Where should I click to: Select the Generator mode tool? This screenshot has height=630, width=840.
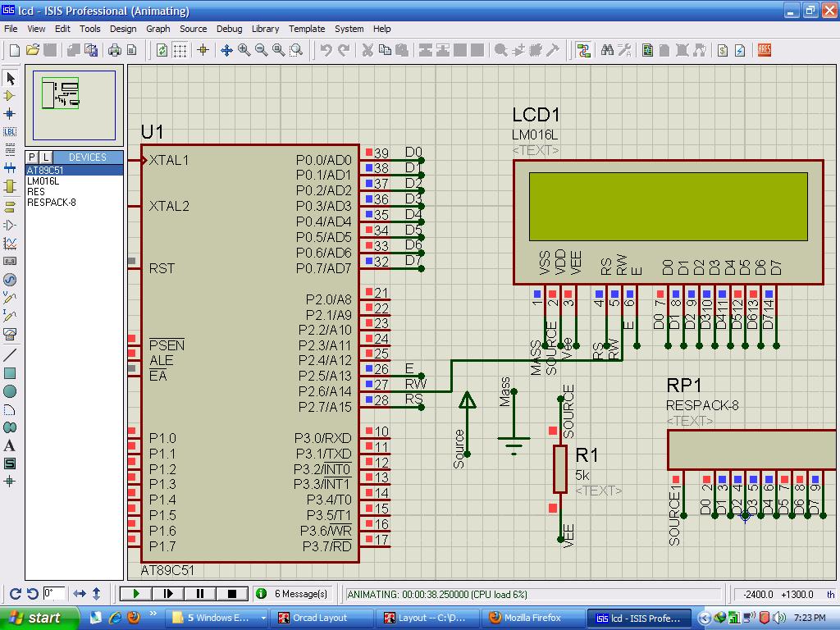10,279
